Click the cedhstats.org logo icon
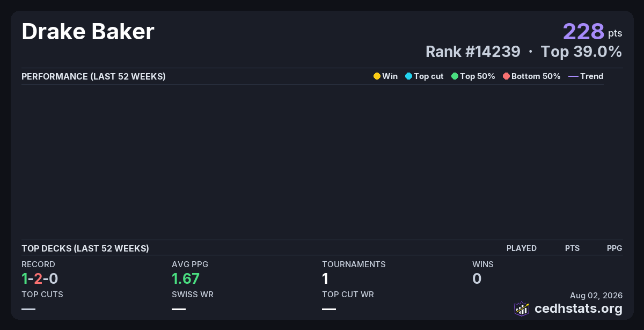The width and height of the screenshot is (644, 330). pos(522,309)
